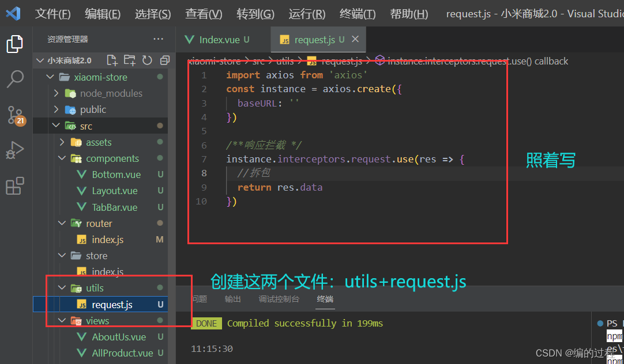Click the 'return res.data' code line
This screenshot has height=364, width=624.
[x=280, y=187]
